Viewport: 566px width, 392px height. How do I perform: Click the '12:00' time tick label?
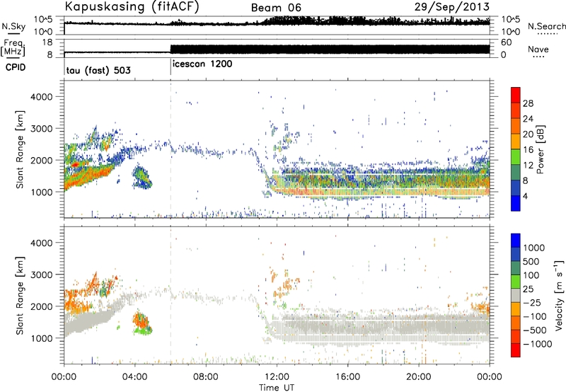pos(277,377)
